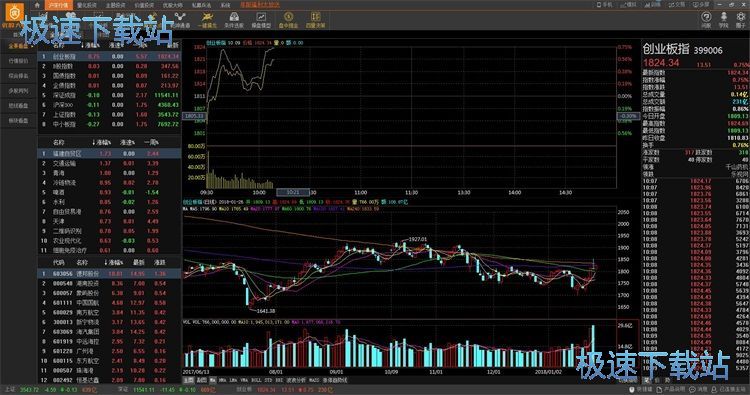The width and height of the screenshot is (750, 395).
Task: Sort stock list by 涨幅 column arrow
Action: [114, 263]
